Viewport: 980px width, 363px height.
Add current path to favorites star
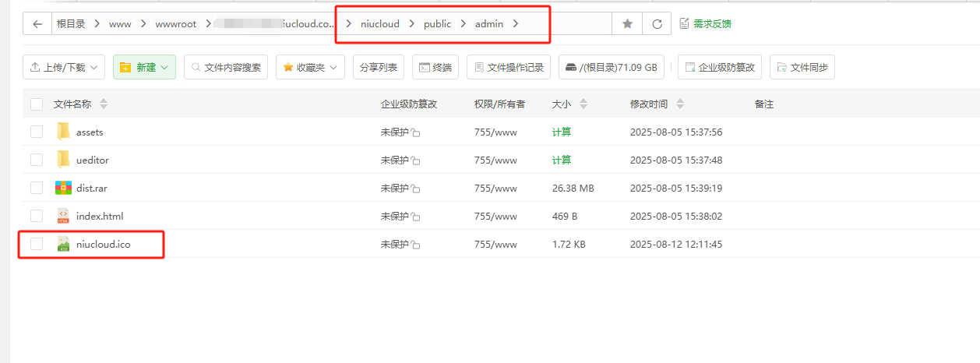(627, 23)
